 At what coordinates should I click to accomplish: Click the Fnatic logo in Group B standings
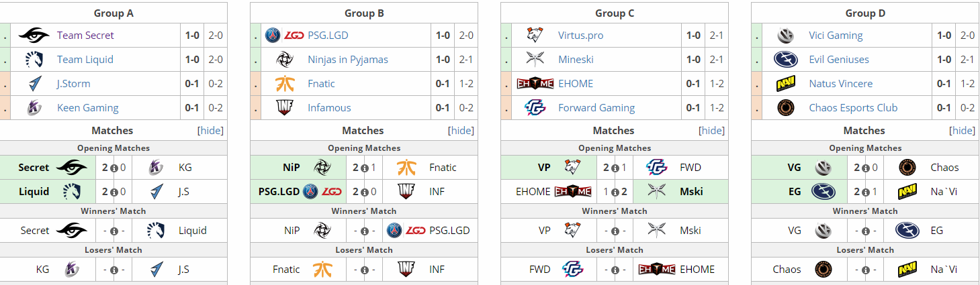pyautogui.click(x=284, y=84)
